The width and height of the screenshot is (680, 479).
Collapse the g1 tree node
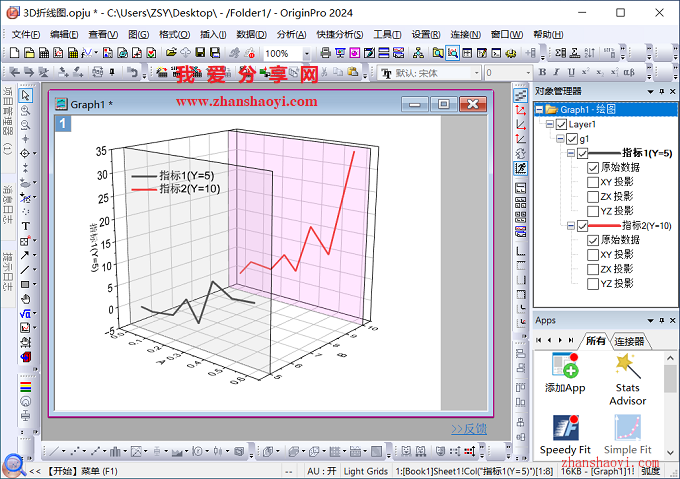click(x=560, y=139)
